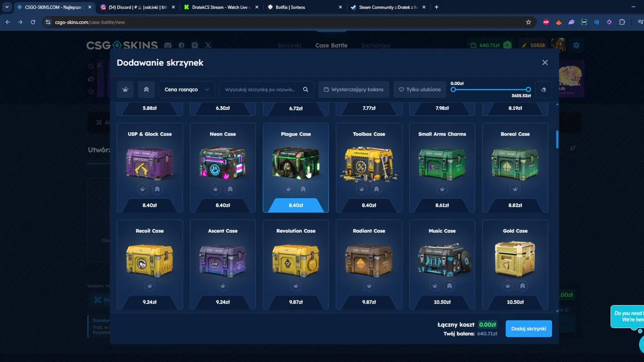Click the magnifier icon in the search field

[x=305, y=89]
